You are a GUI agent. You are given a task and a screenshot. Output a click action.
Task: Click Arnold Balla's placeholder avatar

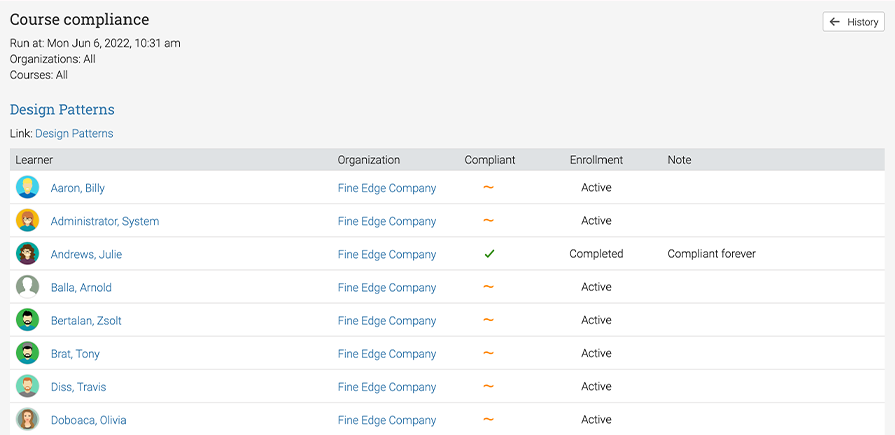point(27,287)
